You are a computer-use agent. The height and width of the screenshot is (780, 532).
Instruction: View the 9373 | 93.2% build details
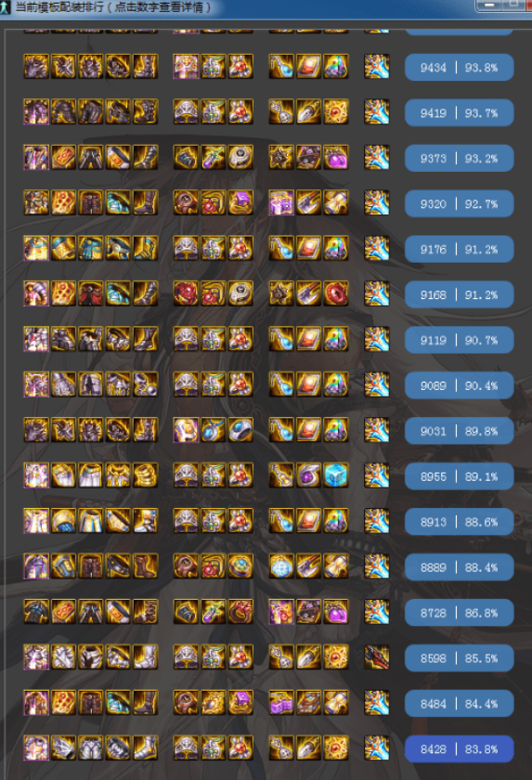(x=459, y=158)
